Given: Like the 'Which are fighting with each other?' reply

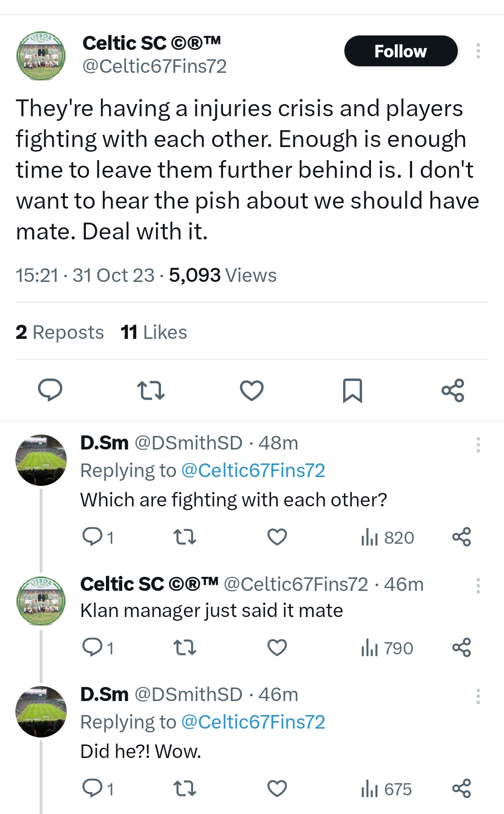Looking at the screenshot, I should [x=277, y=537].
